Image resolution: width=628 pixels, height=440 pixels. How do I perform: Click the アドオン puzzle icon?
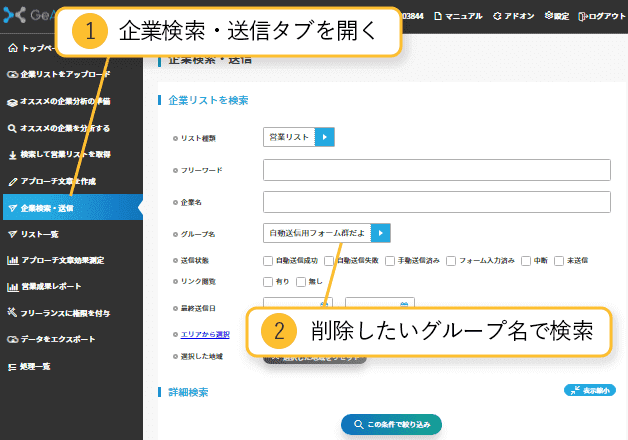[497, 16]
